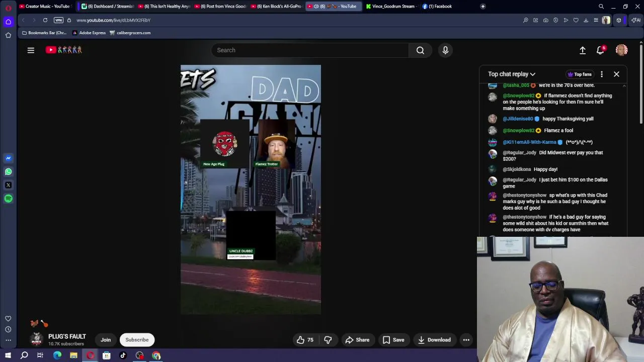Open WhatsApp in Opera sidebar
644x362 pixels.
[8, 171]
